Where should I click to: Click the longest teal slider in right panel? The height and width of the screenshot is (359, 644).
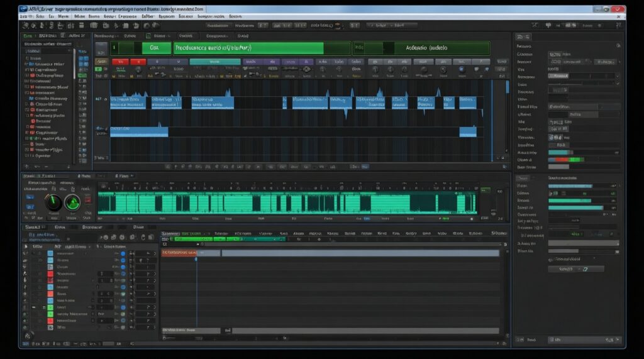point(575,208)
